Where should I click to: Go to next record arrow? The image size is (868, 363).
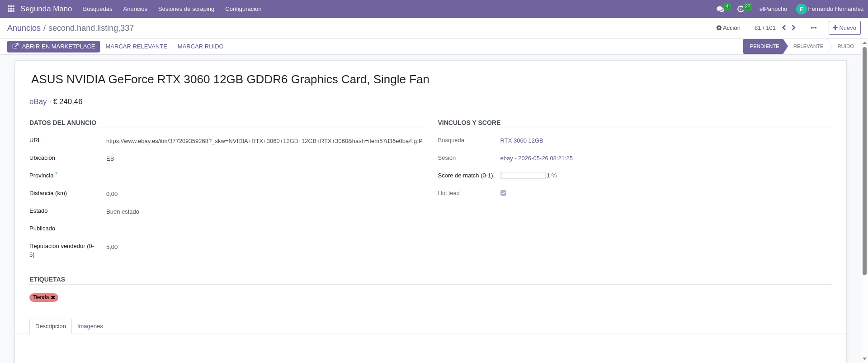point(793,28)
